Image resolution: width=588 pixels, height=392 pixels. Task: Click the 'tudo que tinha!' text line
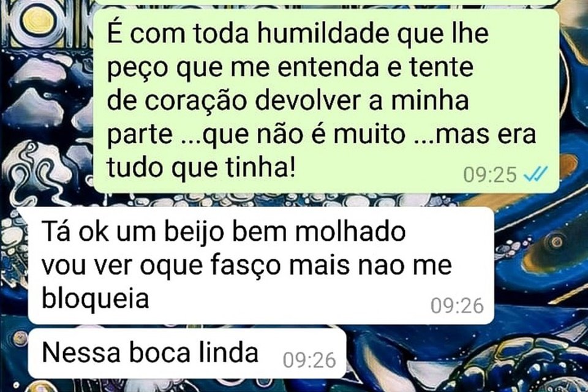tap(202, 167)
